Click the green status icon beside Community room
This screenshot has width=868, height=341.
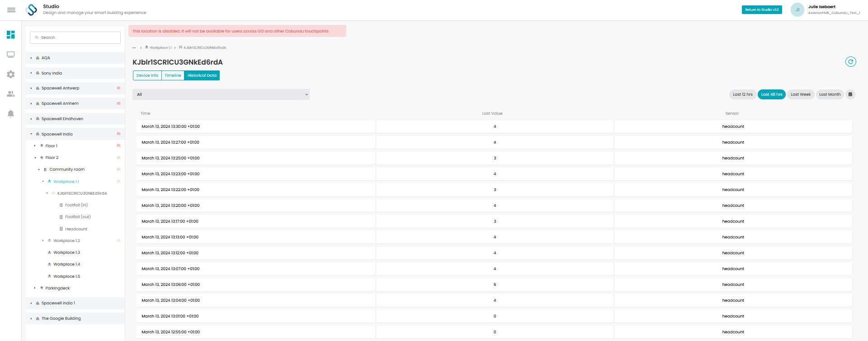click(x=118, y=170)
